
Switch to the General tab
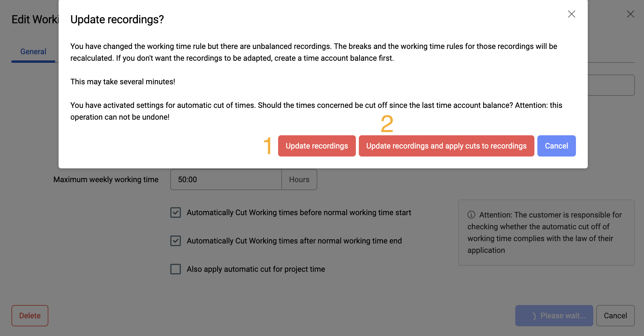[x=33, y=52]
